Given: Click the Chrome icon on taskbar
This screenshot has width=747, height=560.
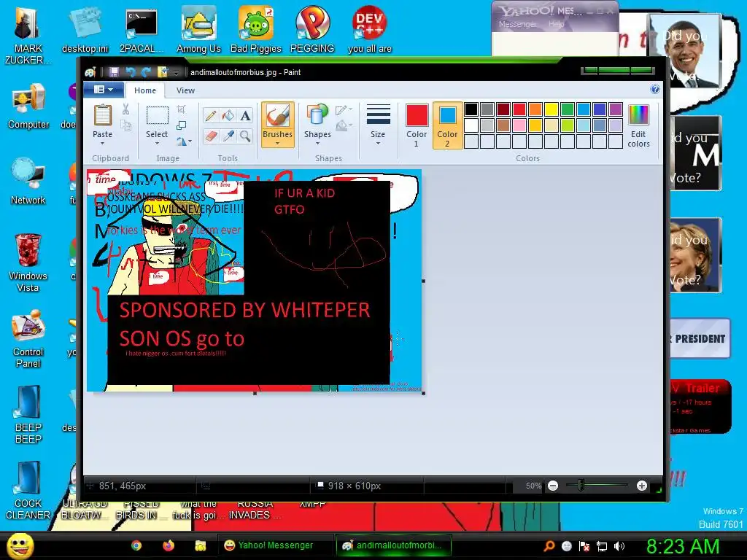Looking at the screenshot, I should click(136, 545).
